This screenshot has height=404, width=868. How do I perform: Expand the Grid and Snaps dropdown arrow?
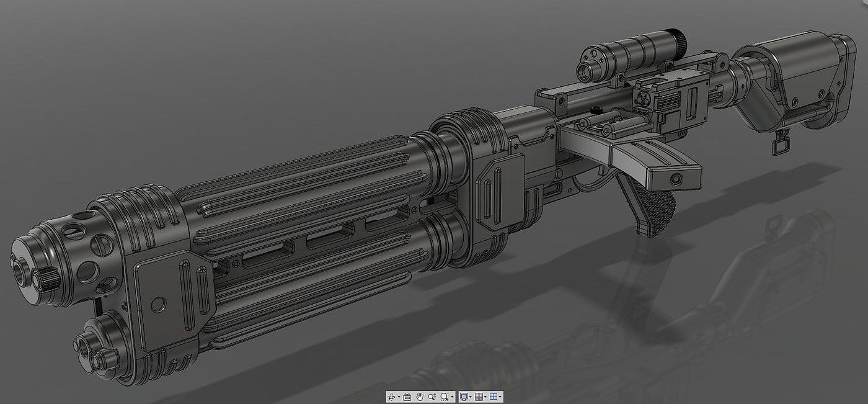coord(485,397)
